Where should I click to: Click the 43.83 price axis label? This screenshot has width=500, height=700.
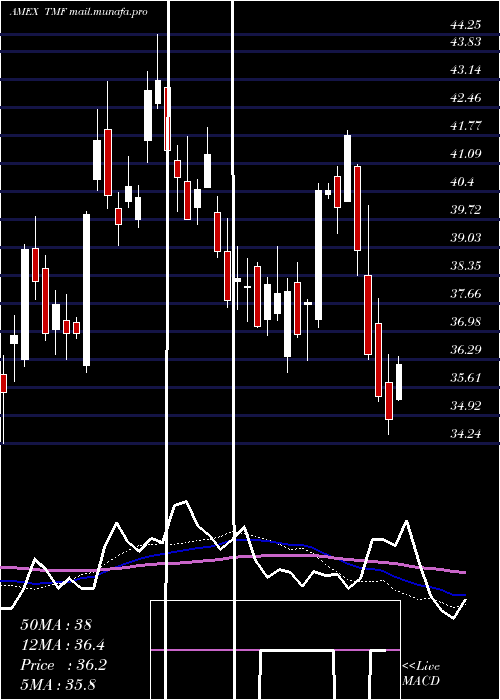(466, 42)
